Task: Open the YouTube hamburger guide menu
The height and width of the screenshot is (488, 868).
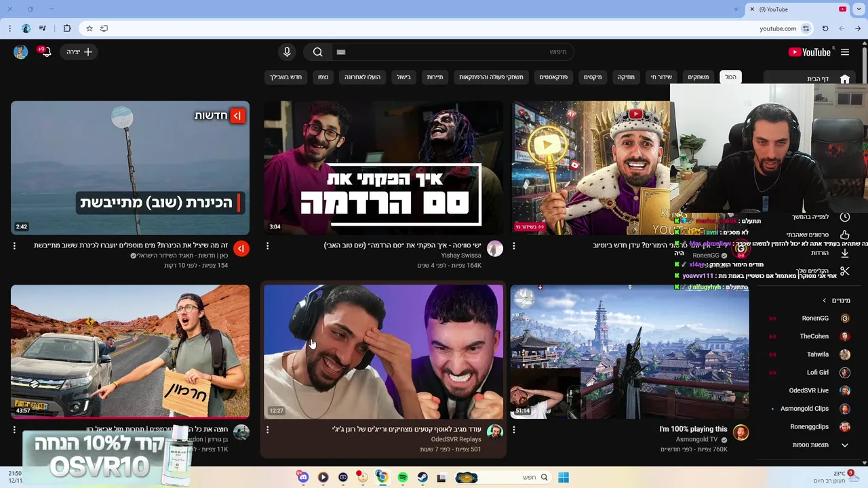Action: tap(845, 52)
